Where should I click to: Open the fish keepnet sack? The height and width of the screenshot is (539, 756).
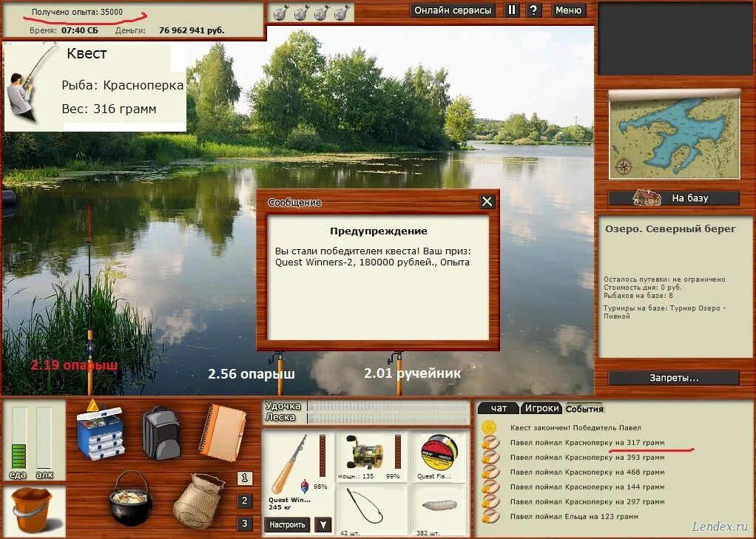point(198,501)
